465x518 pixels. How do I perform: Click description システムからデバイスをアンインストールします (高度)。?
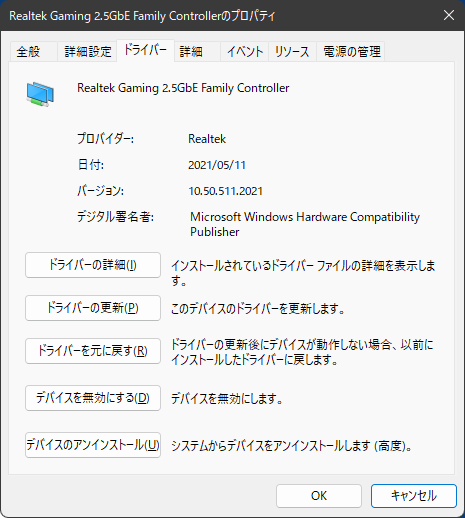tap(292, 446)
